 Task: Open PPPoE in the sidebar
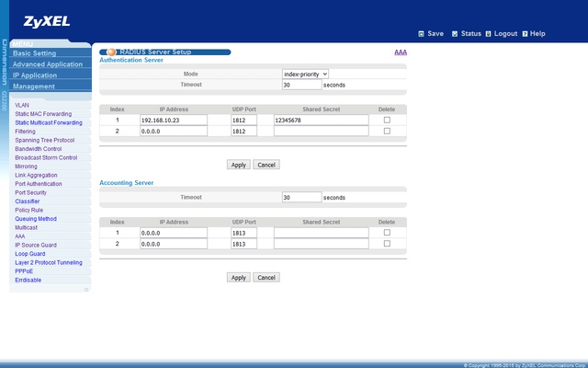click(24, 271)
